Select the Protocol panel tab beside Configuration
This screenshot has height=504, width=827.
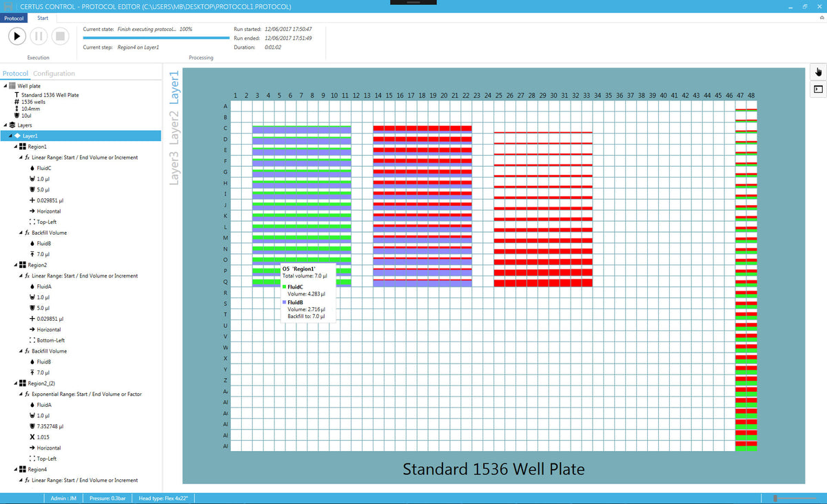point(15,74)
